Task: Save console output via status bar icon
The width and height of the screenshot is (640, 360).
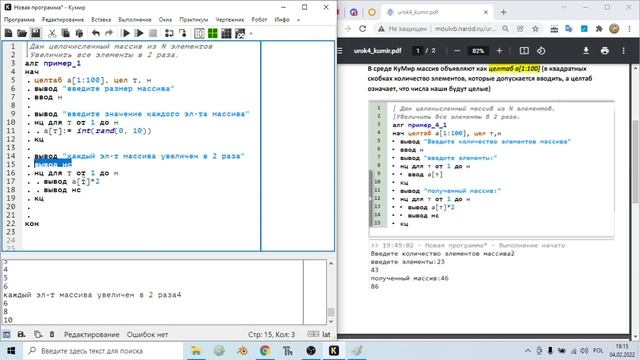Action: [21, 334]
